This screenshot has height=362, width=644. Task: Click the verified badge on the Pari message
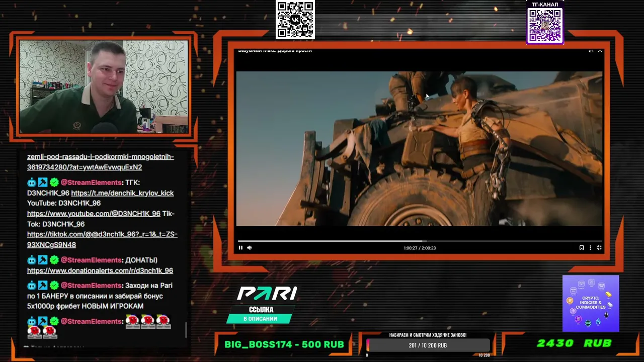point(54,286)
